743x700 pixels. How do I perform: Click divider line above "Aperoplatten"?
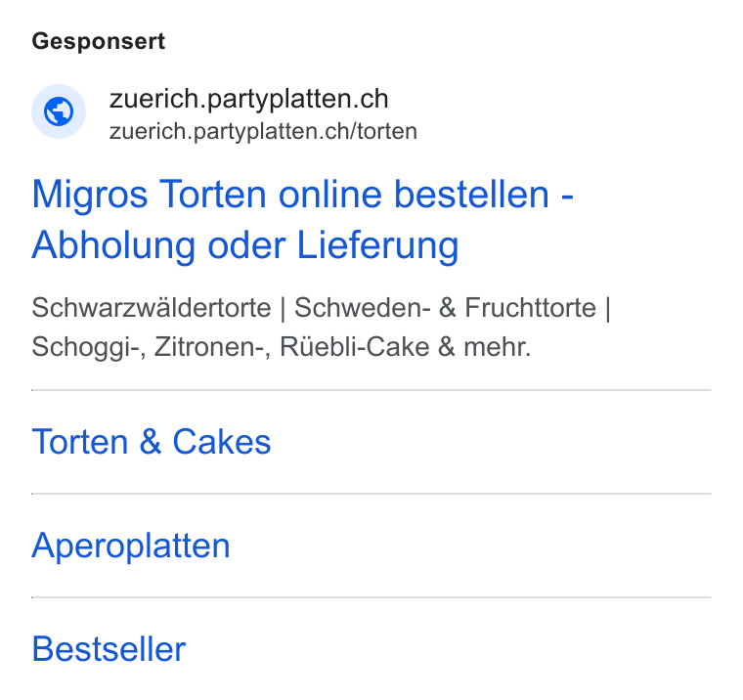point(371,494)
